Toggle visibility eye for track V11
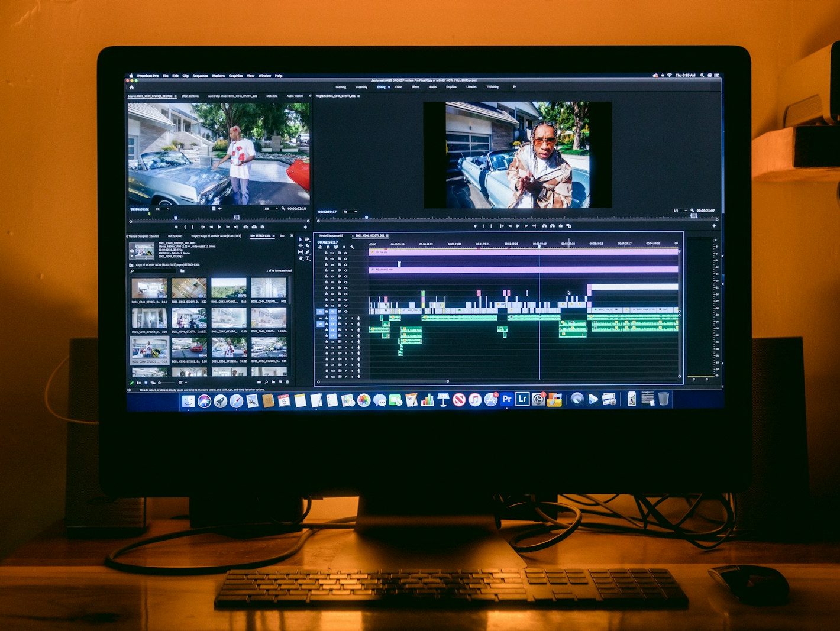Image resolution: width=840 pixels, height=631 pixels. [346, 253]
